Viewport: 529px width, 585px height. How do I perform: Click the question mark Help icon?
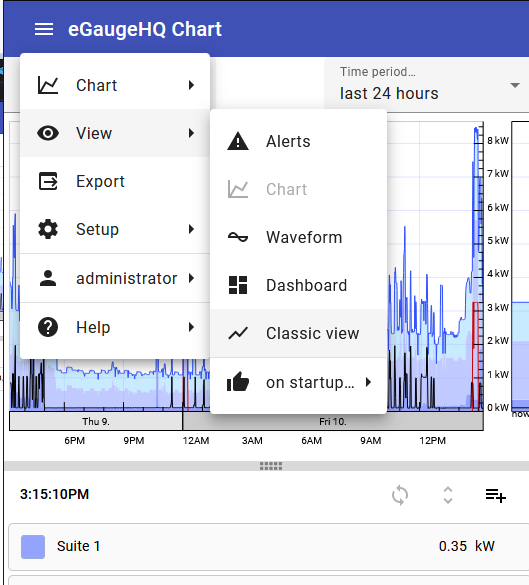[48, 327]
